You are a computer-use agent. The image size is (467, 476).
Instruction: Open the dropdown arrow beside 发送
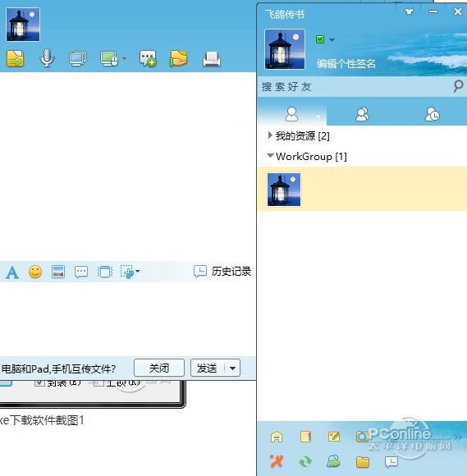click(232, 368)
